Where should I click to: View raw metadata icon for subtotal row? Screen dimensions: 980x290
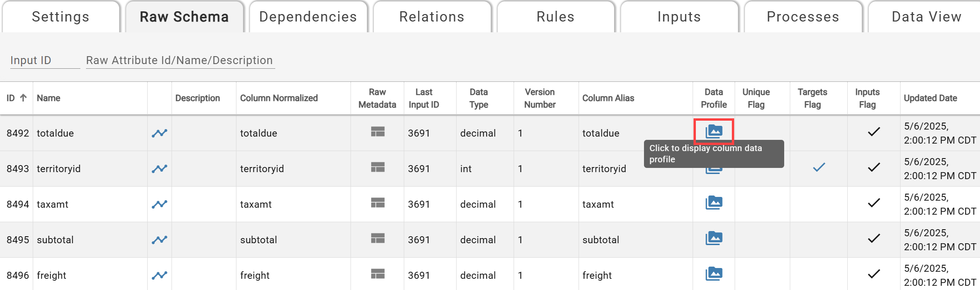378,238
